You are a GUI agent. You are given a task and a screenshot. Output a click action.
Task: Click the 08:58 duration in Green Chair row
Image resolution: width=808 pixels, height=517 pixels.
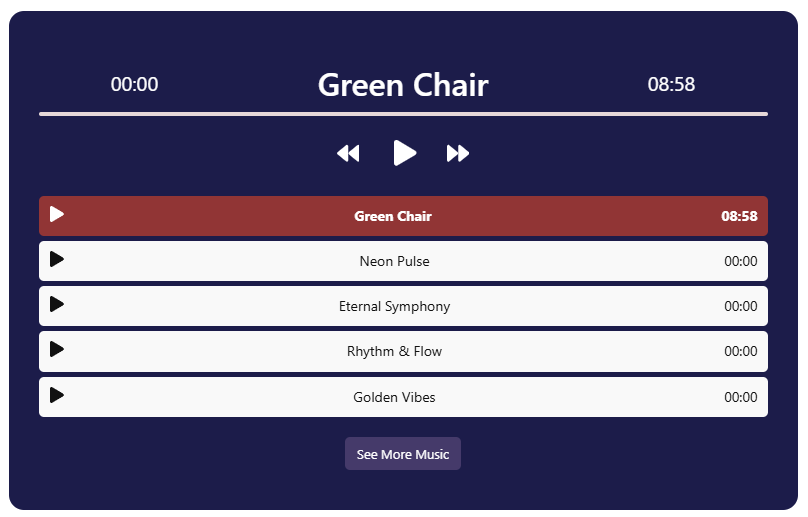coord(739,216)
